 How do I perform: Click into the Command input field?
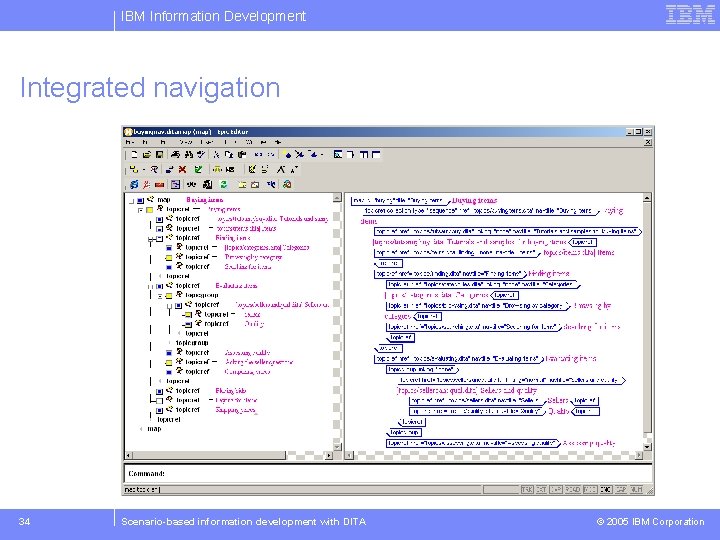[388, 473]
